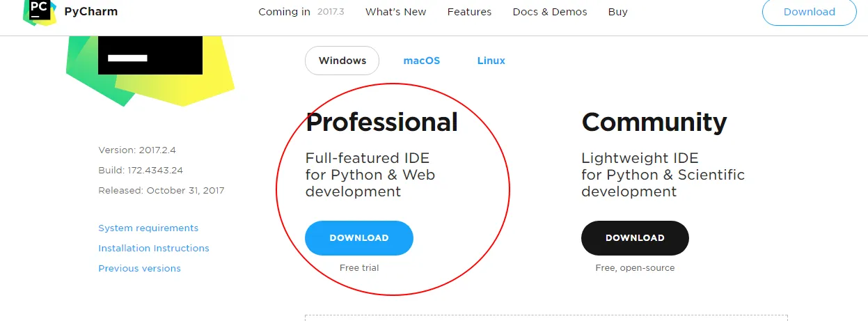Switch to the Linux tab

(491, 61)
